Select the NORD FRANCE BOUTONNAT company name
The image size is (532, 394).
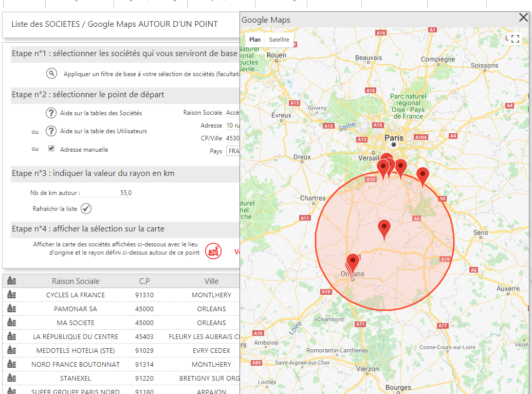point(76,365)
